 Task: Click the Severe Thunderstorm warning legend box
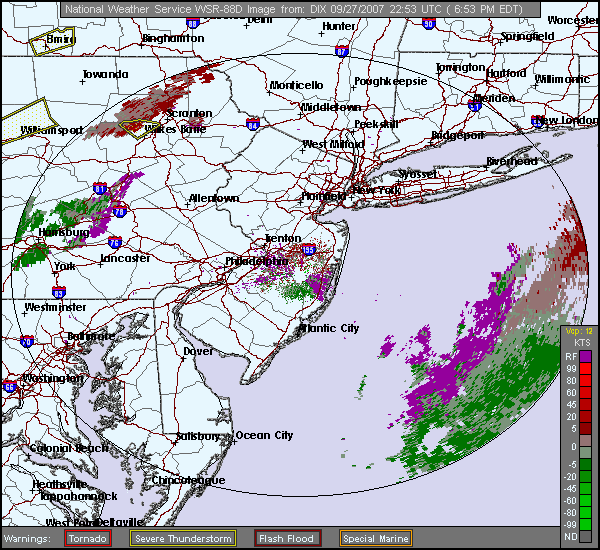point(183,538)
